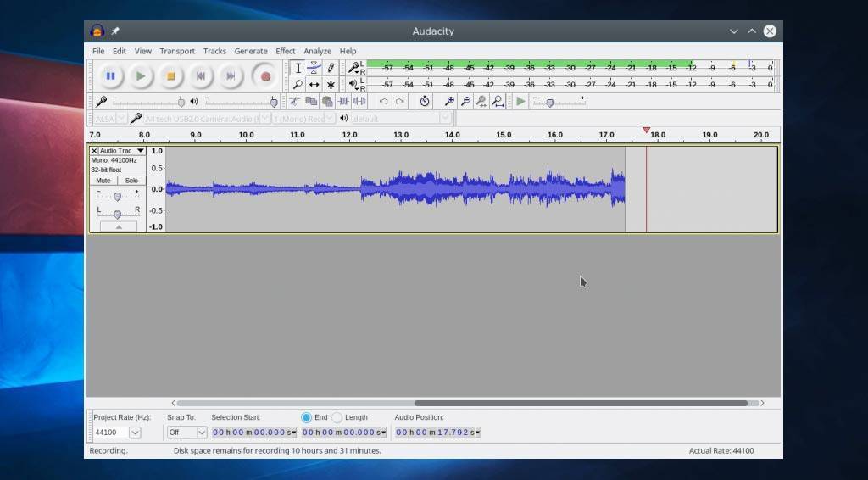Click the track gain slider knob
This screenshot has width=868, height=480.
click(x=117, y=197)
